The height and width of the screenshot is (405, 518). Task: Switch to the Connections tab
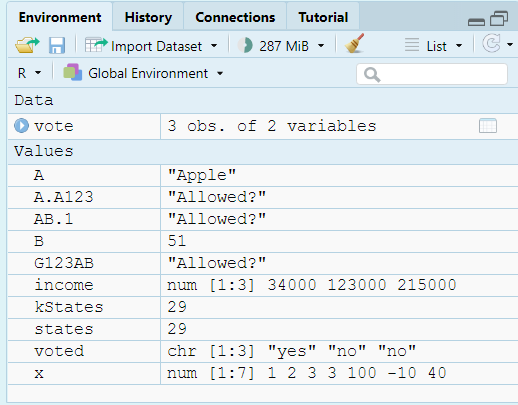(x=235, y=17)
